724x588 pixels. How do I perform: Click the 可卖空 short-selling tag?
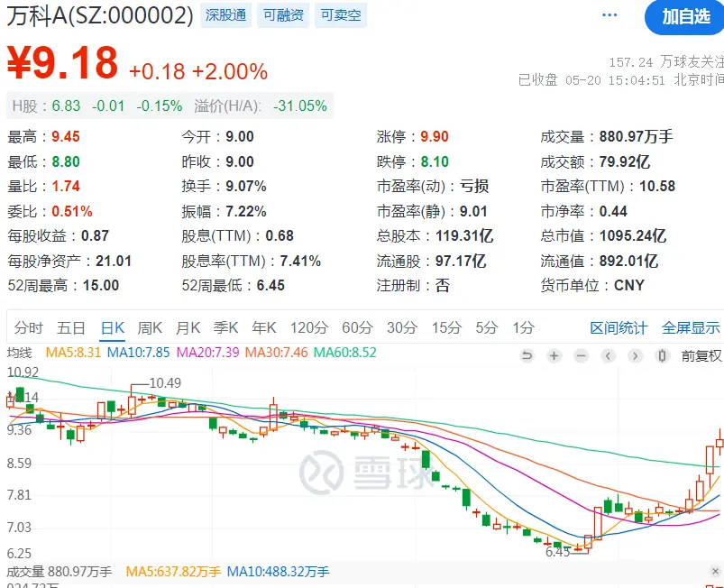click(x=340, y=15)
